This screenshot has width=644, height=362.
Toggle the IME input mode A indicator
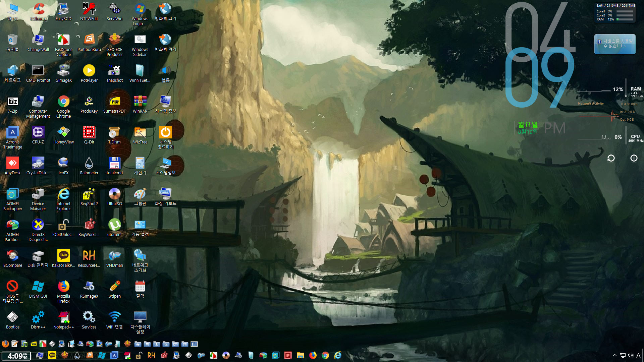[x=639, y=355]
